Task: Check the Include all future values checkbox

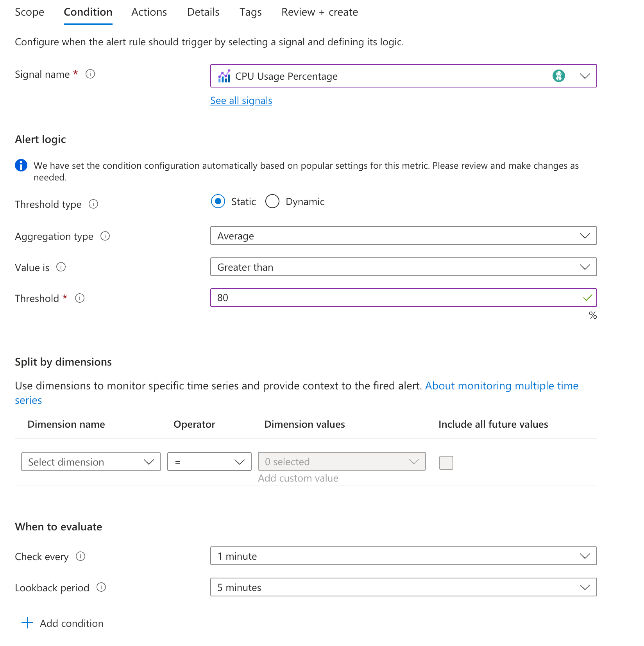Action: pyautogui.click(x=446, y=462)
